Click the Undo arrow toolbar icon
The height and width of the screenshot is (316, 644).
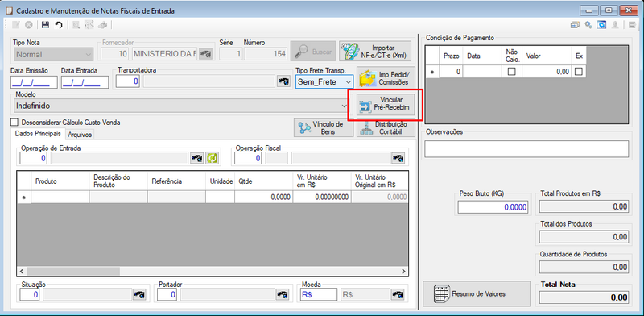[x=59, y=25]
